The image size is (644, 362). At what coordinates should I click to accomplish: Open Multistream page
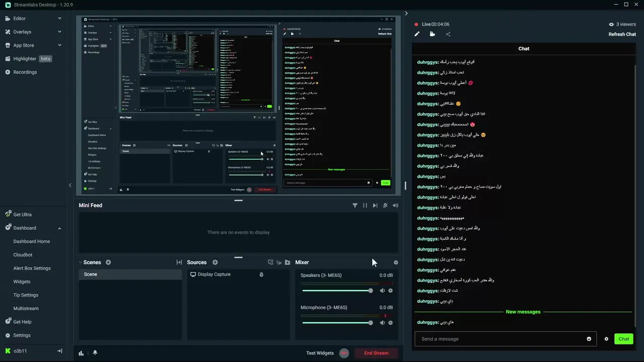coord(26,308)
